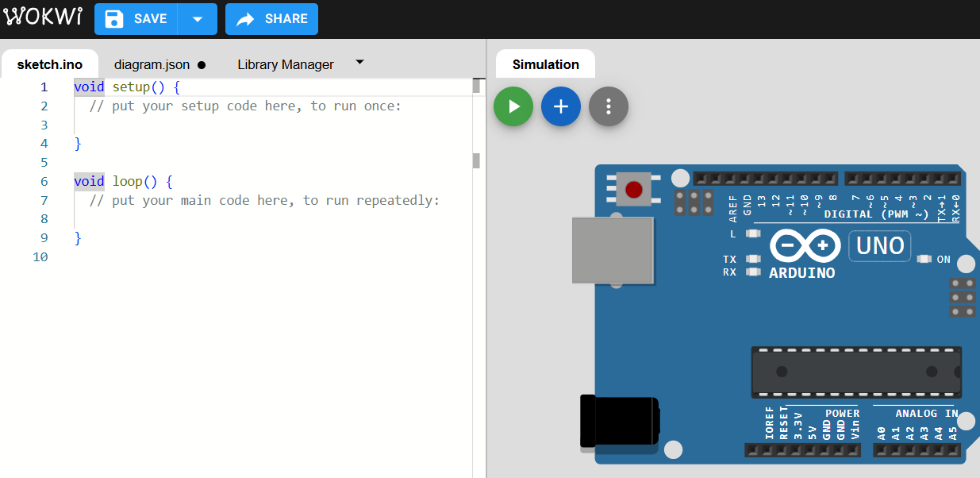Click the SHARE button

(286, 19)
